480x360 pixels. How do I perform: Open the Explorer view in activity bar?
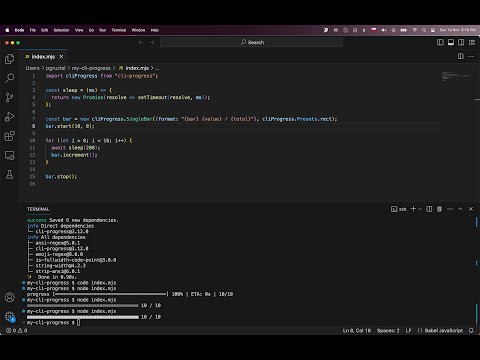point(10,59)
